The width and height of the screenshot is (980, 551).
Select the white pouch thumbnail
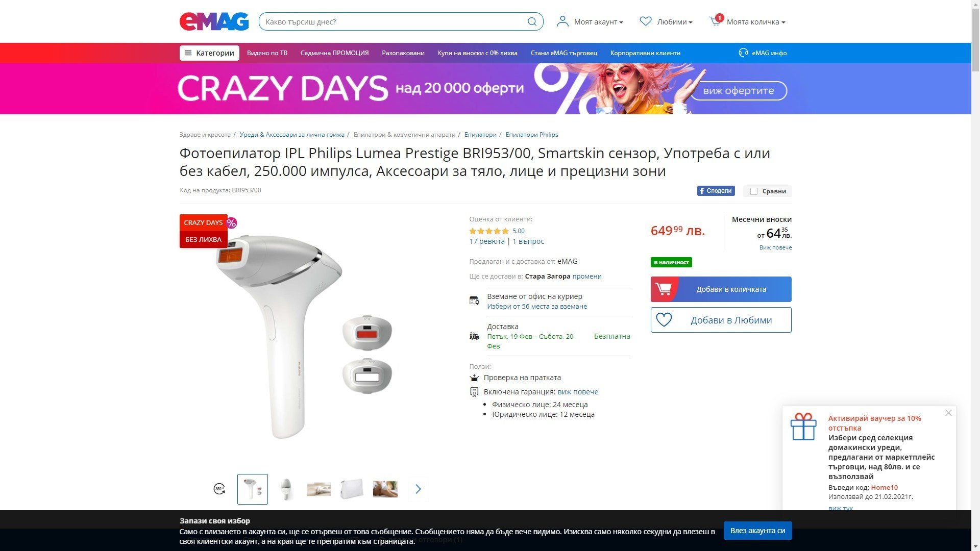(352, 489)
